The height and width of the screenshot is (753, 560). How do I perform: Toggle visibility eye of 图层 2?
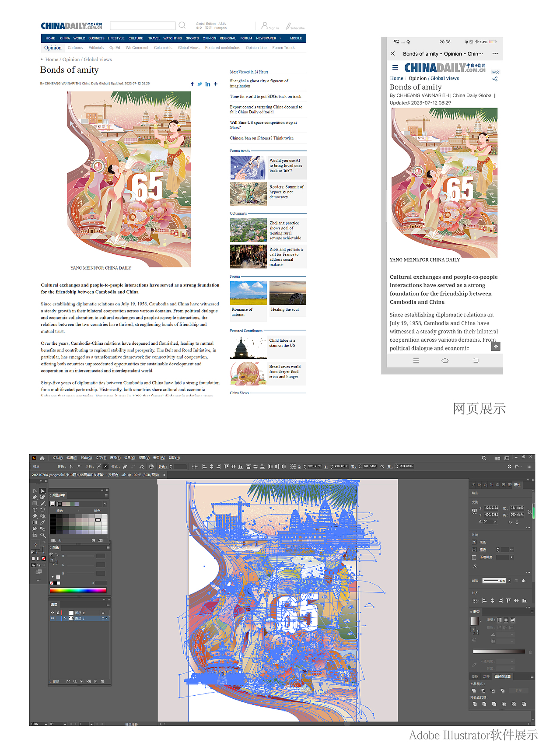52,613
